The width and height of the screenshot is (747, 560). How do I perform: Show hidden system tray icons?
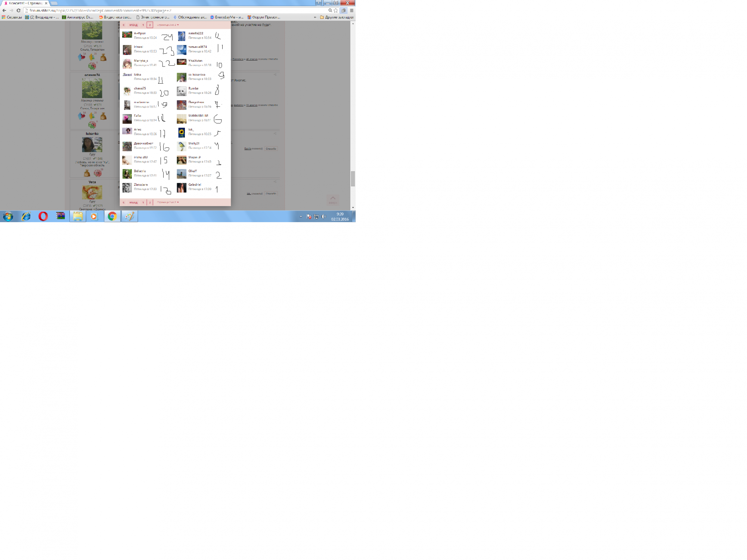coord(301,216)
